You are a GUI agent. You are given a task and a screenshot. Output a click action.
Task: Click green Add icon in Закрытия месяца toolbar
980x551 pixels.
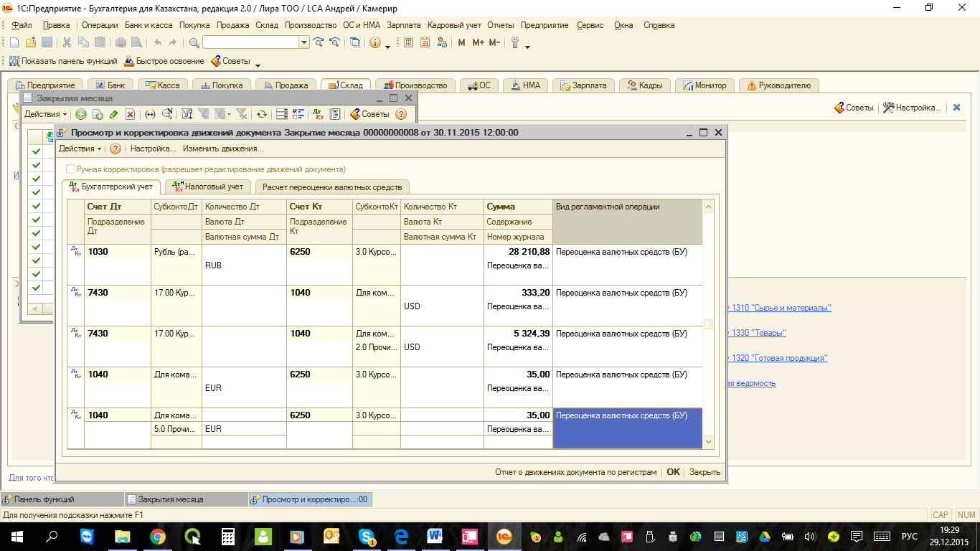tap(81, 114)
